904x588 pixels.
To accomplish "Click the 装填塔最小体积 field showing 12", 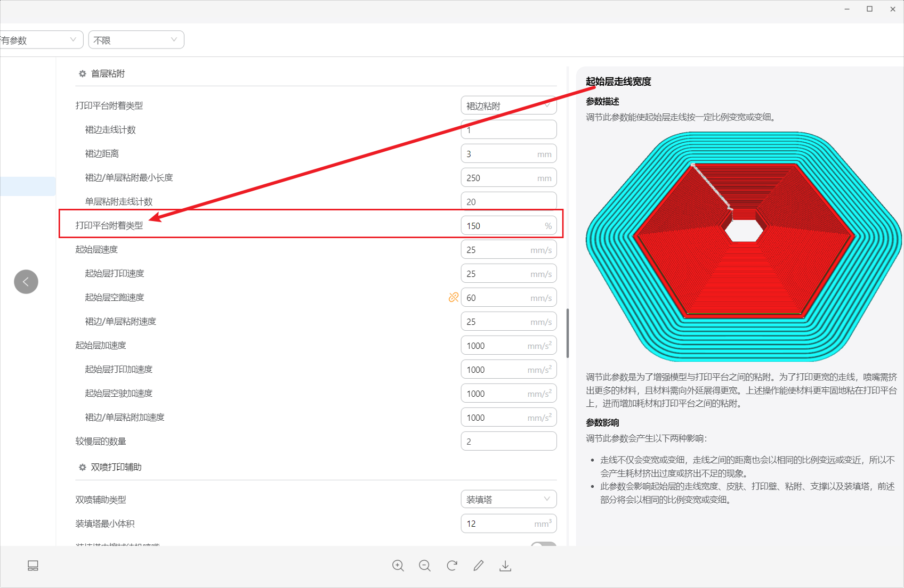I will pos(508,524).
